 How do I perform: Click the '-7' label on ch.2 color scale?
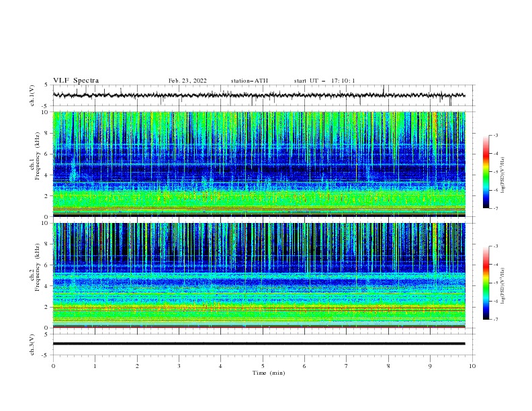click(x=495, y=320)
